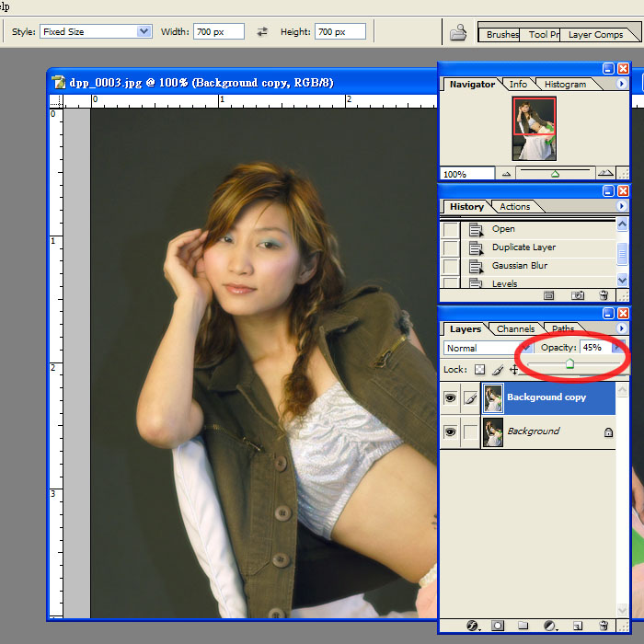
Task: Click the Opacity slider handle
Action: [x=569, y=363]
